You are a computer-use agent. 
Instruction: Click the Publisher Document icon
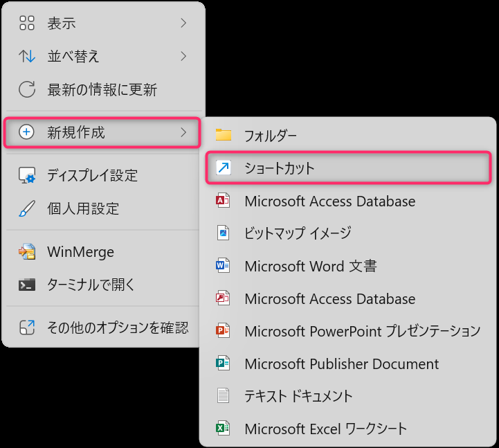coord(223,364)
